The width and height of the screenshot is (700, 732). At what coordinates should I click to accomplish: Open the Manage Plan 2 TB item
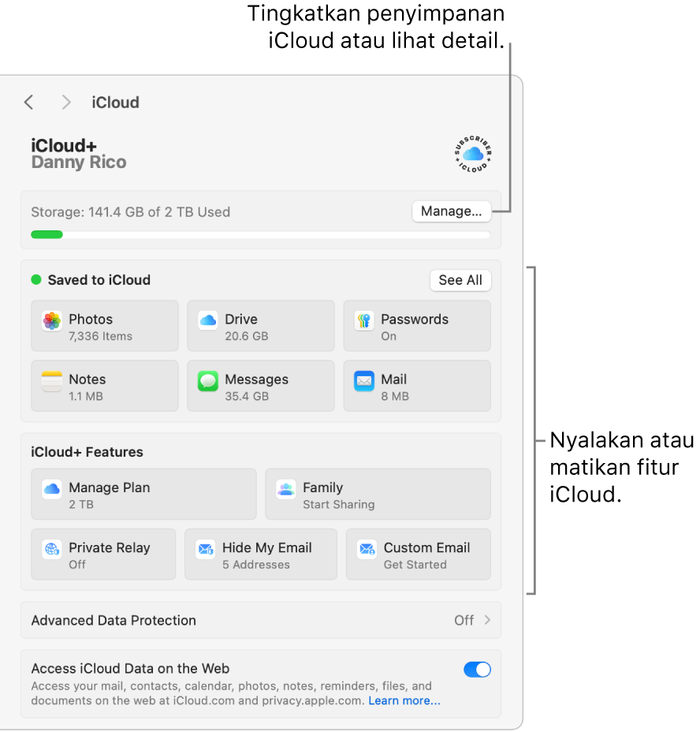143,495
